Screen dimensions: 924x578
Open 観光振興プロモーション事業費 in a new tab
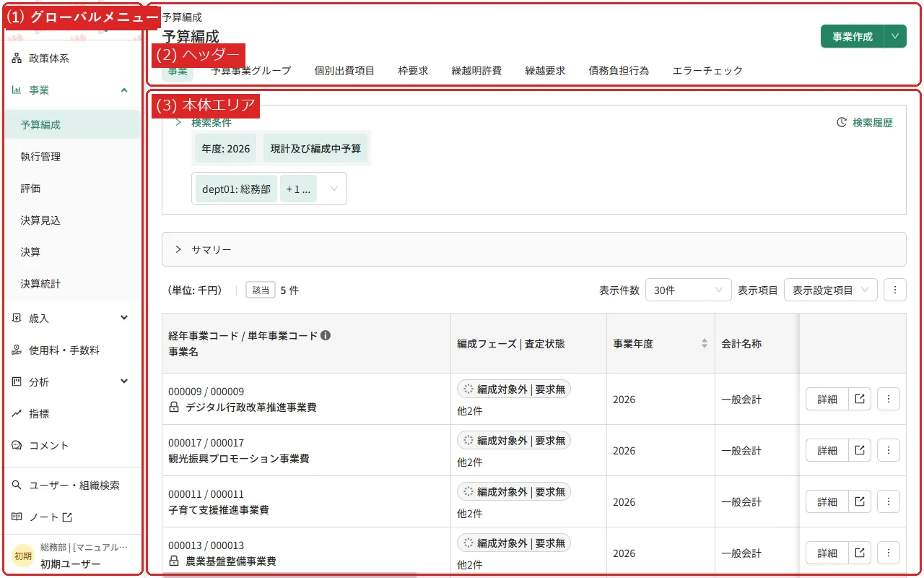click(x=860, y=450)
